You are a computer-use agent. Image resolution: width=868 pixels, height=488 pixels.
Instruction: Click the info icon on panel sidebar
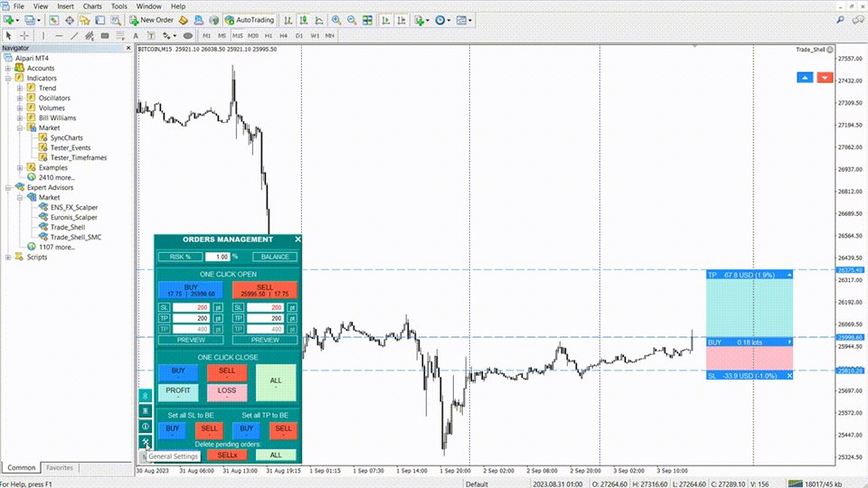(145, 426)
